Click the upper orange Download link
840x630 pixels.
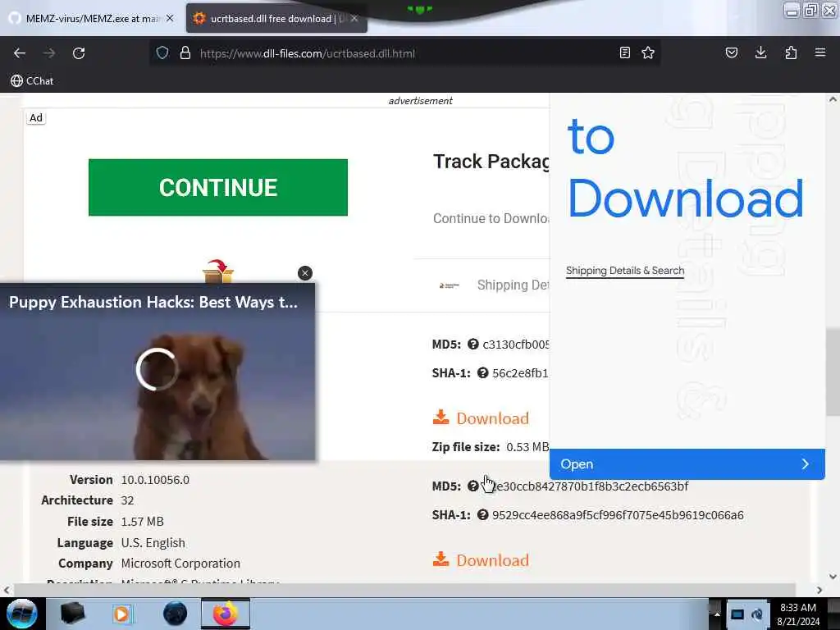pyautogui.click(x=492, y=418)
